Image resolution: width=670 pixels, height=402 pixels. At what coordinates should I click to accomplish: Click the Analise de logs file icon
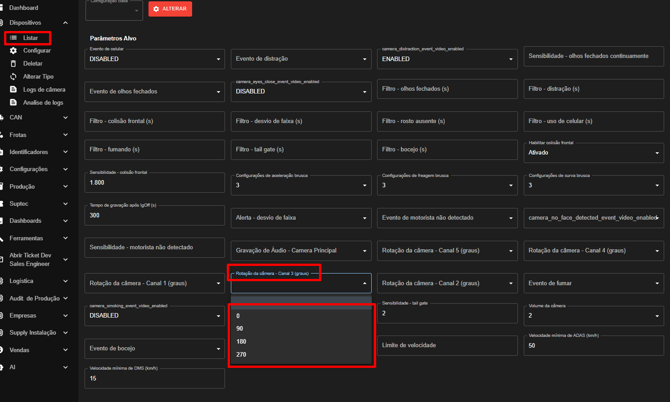point(14,102)
